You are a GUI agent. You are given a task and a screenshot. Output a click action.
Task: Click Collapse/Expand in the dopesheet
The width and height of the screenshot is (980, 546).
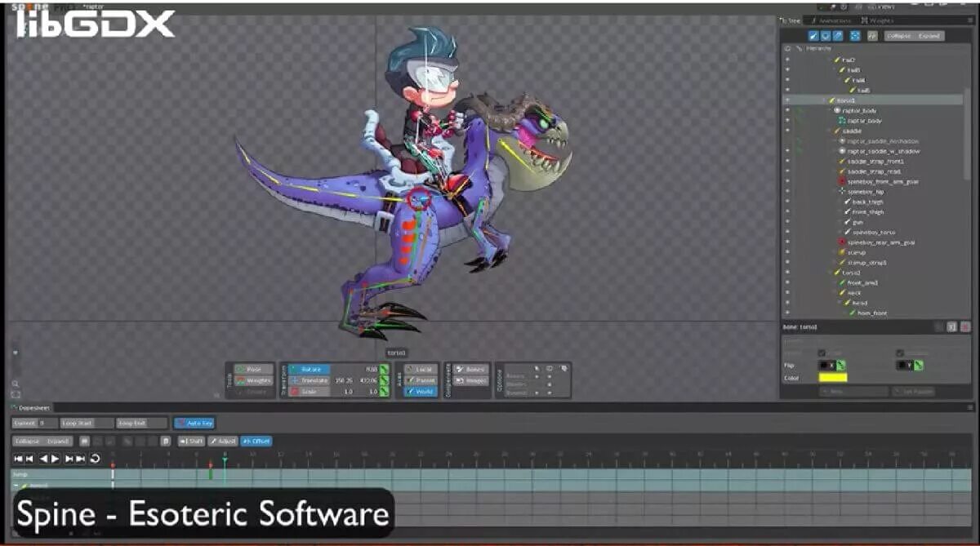pyautogui.click(x=42, y=441)
